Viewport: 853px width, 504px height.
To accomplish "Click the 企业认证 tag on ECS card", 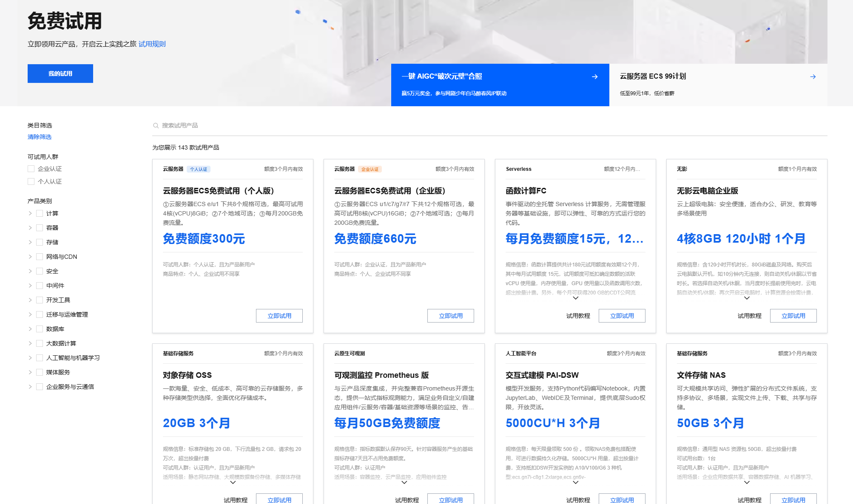I will point(370,169).
